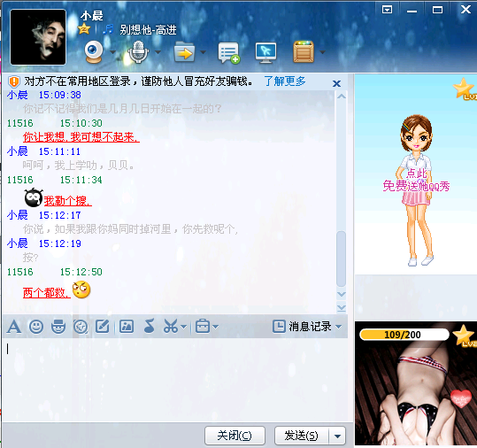
Task: Launch remote desktop assistance monitor icon
Action: click(x=265, y=52)
